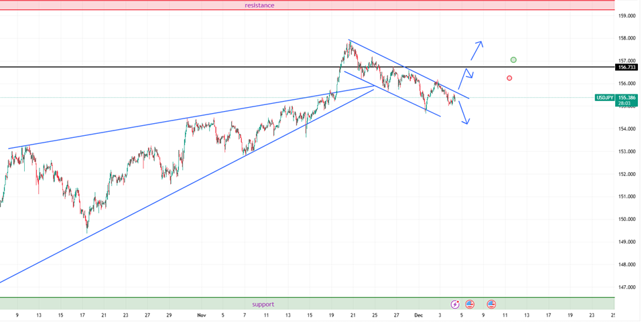Click the Dec label on the time axis
This screenshot has width=644, height=324.
tap(419, 315)
